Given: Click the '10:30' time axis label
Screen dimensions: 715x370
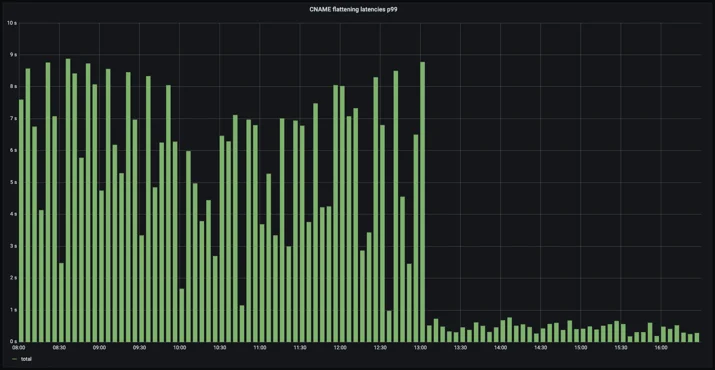Looking at the screenshot, I should pyautogui.click(x=219, y=348).
